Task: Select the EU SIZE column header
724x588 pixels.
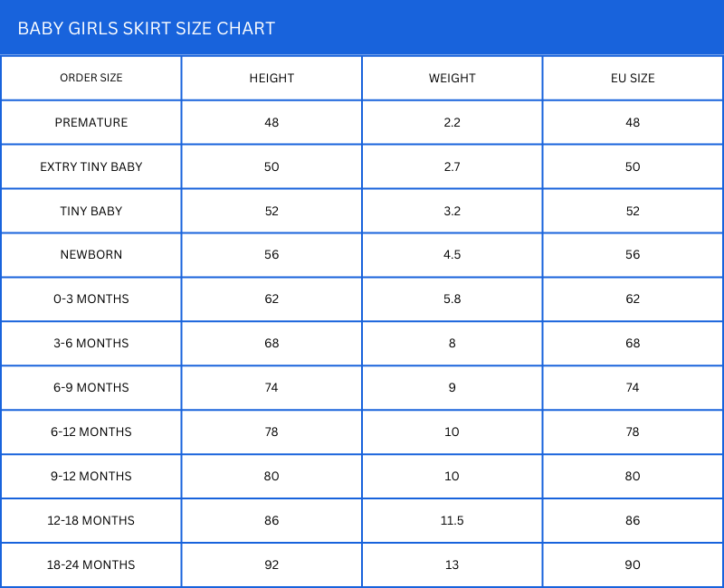Action: (633, 78)
